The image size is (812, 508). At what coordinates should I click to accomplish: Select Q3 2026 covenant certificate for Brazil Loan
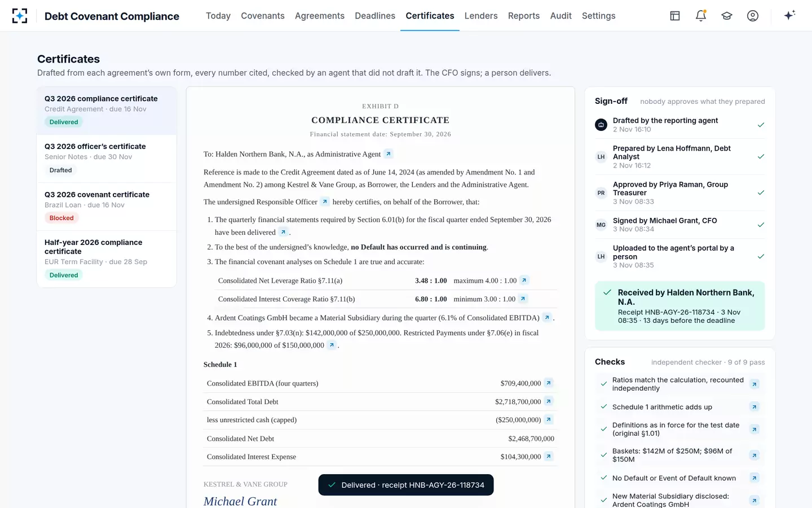[107, 207]
